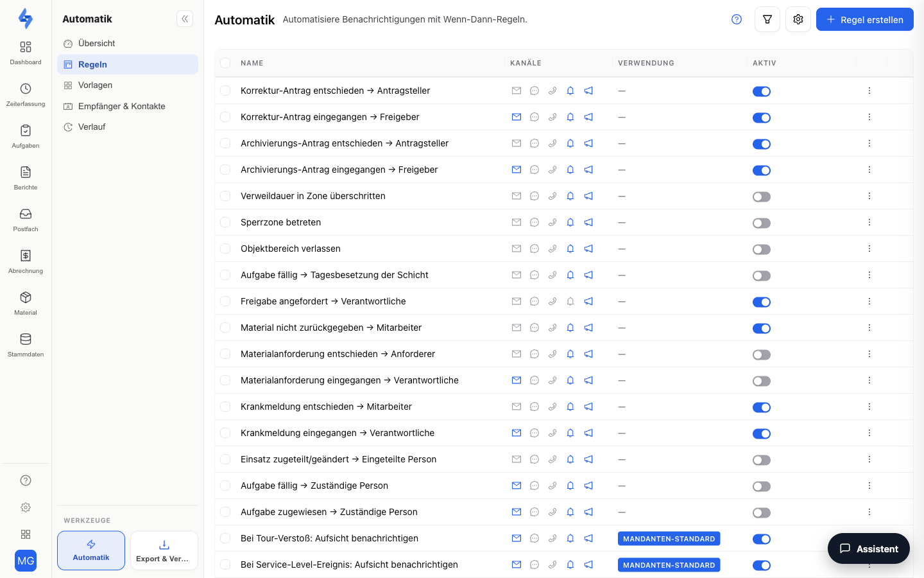Click megaphone channel icon for Verweildauer in Zone überschritten
The height and width of the screenshot is (578, 924).
(588, 196)
